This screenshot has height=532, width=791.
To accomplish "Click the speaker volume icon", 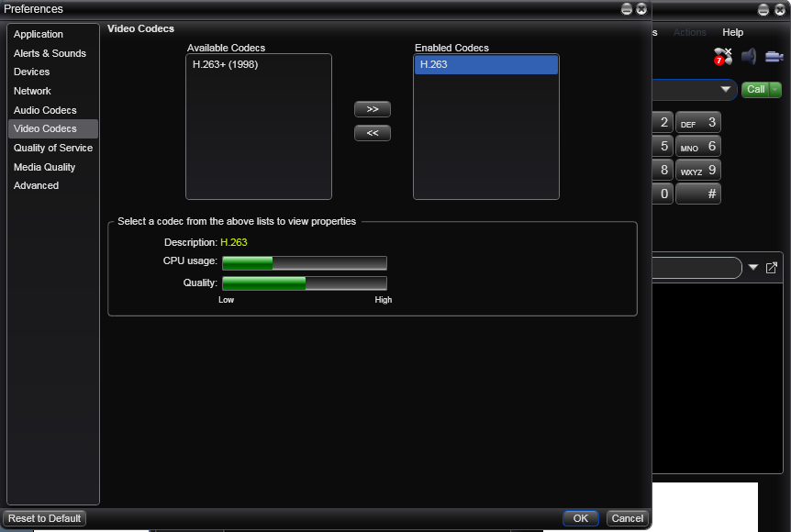I will tap(749, 56).
